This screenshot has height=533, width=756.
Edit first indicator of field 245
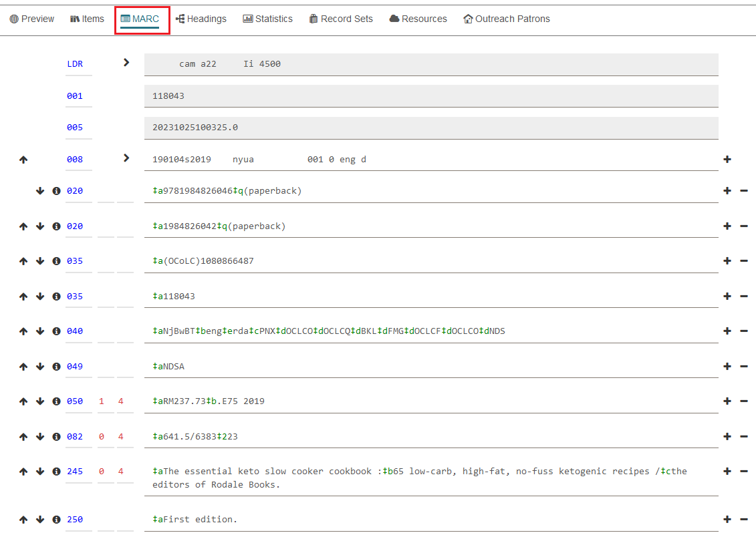tap(106, 472)
